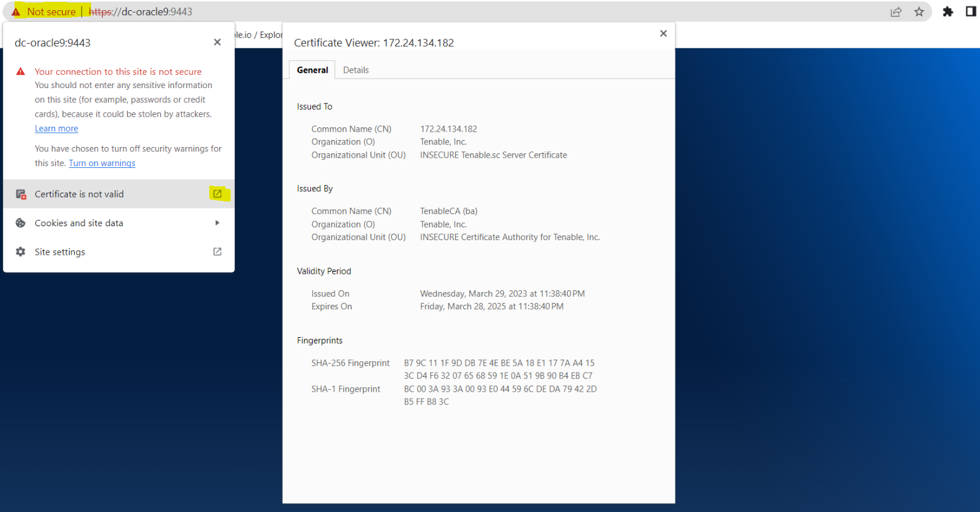Click the Not secure label in address bar

tap(51, 12)
